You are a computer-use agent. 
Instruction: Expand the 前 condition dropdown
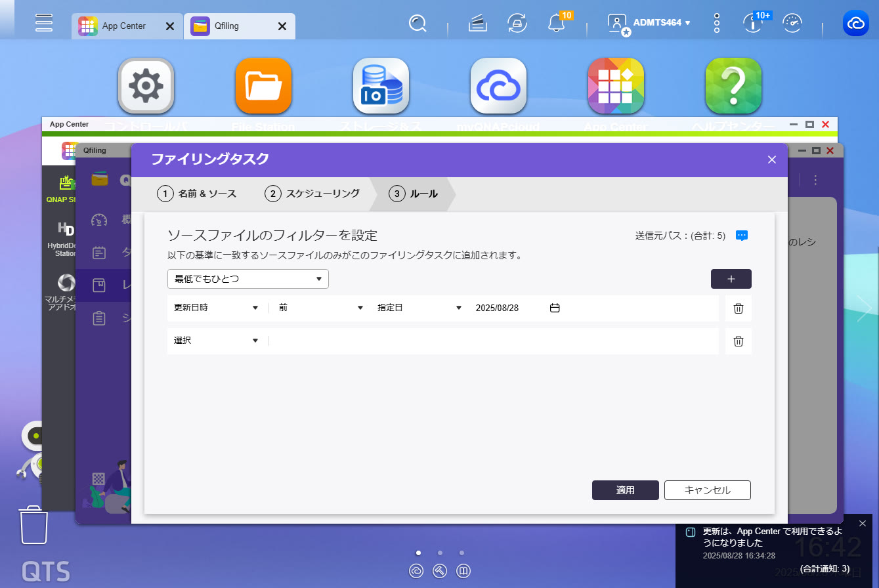pyautogui.click(x=320, y=308)
